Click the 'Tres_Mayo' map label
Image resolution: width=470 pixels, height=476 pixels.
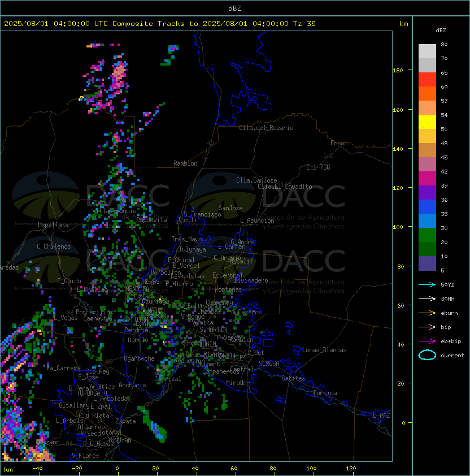click(x=186, y=239)
